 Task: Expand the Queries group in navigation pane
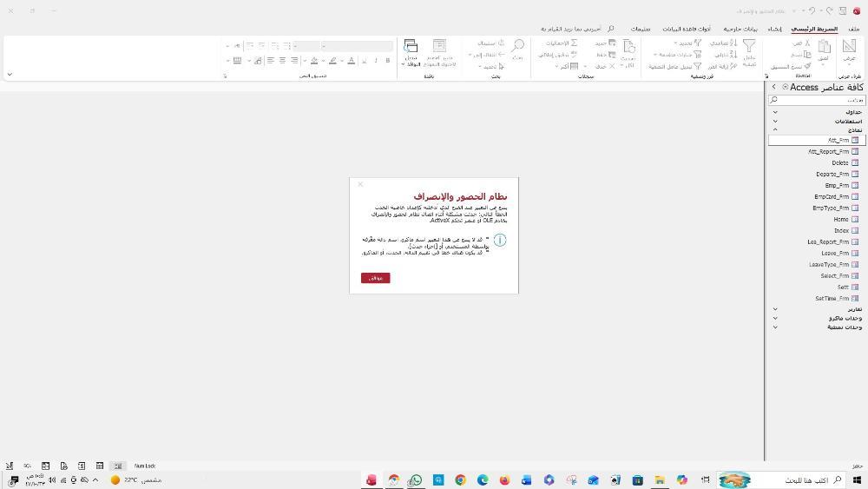(775, 122)
